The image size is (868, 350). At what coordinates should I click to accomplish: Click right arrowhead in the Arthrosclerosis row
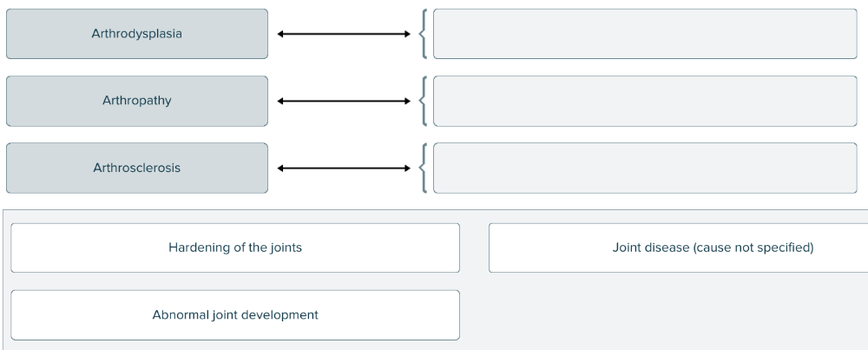[x=406, y=168]
